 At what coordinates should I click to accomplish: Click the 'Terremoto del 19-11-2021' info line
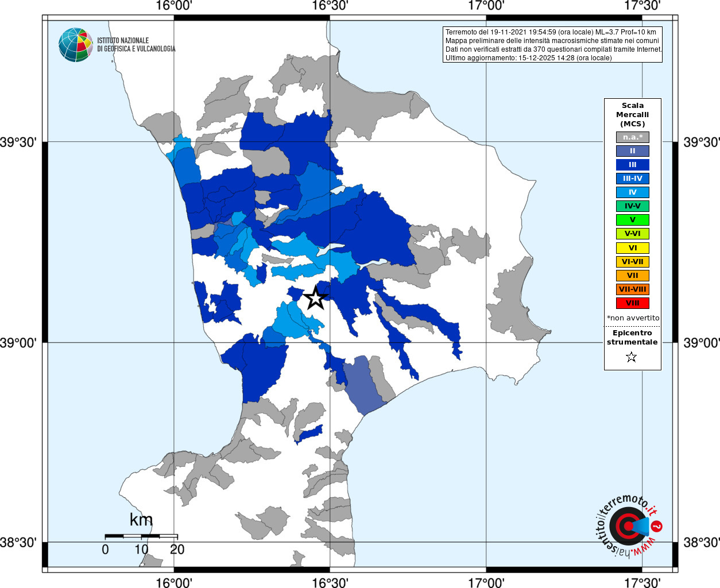click(x=551, y=32)
